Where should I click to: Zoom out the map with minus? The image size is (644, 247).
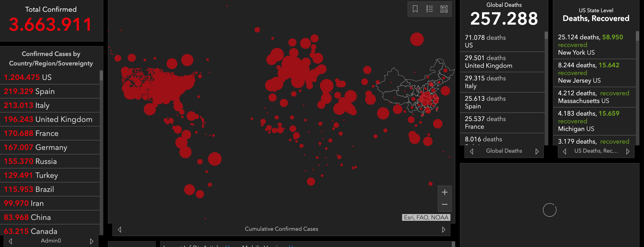(x=445, y=205)
